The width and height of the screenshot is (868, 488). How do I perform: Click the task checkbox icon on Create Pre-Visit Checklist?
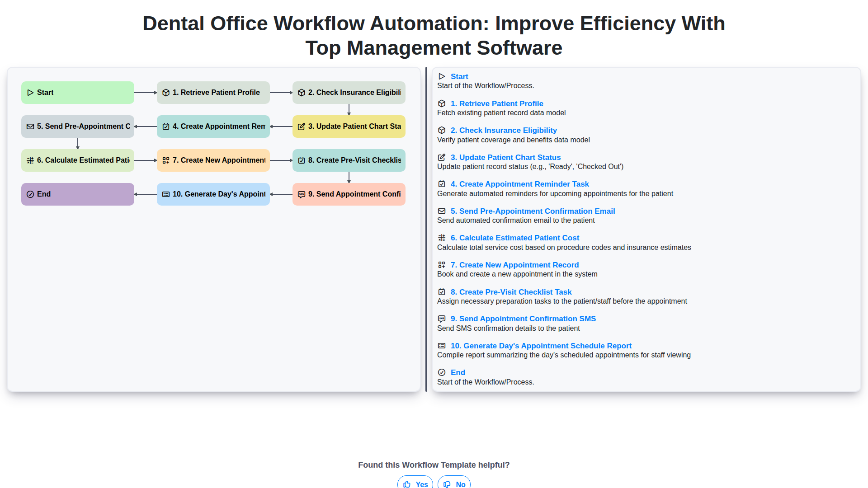[302, 160]
